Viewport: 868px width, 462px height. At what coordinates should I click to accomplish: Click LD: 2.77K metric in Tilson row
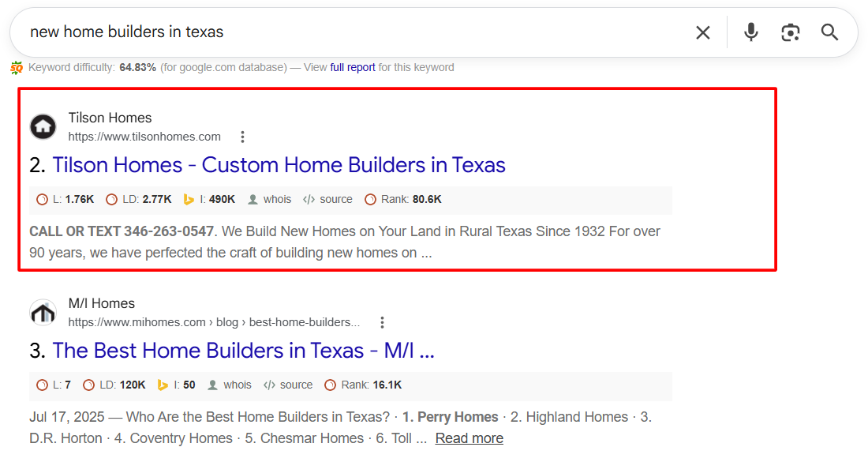coord(139,200)
